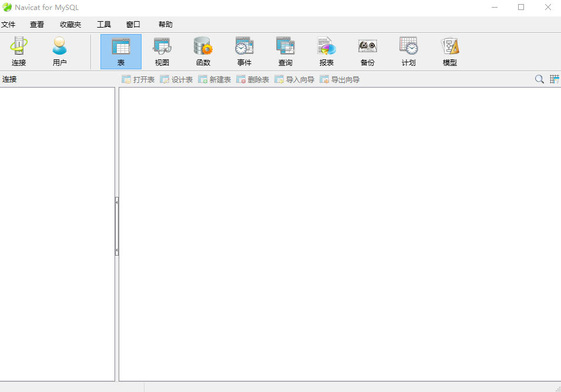Image resolution: width=561 pixels, height=392 pixels.
Task: Open the 帮助 (Help) menu
Action: tap(165, 24)
